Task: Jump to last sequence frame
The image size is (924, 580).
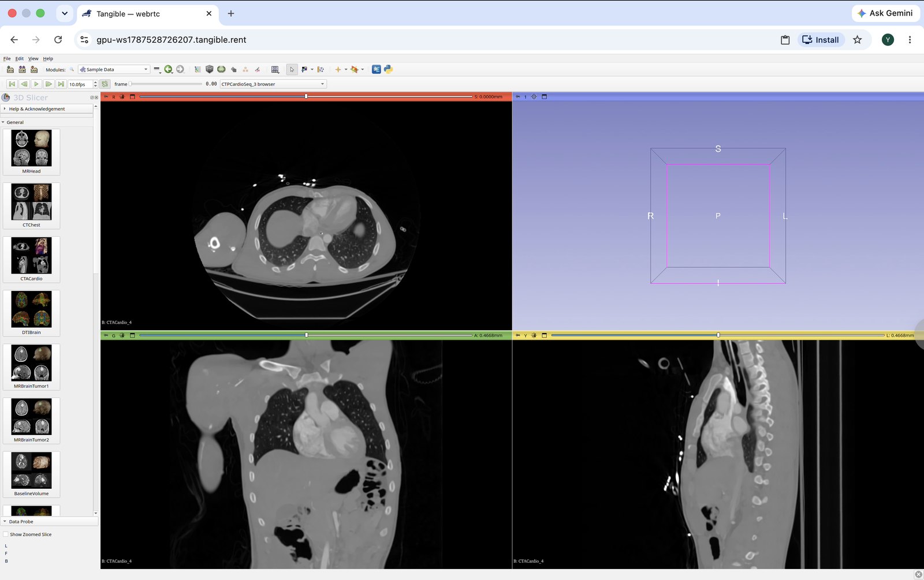Action: (61, 84)
